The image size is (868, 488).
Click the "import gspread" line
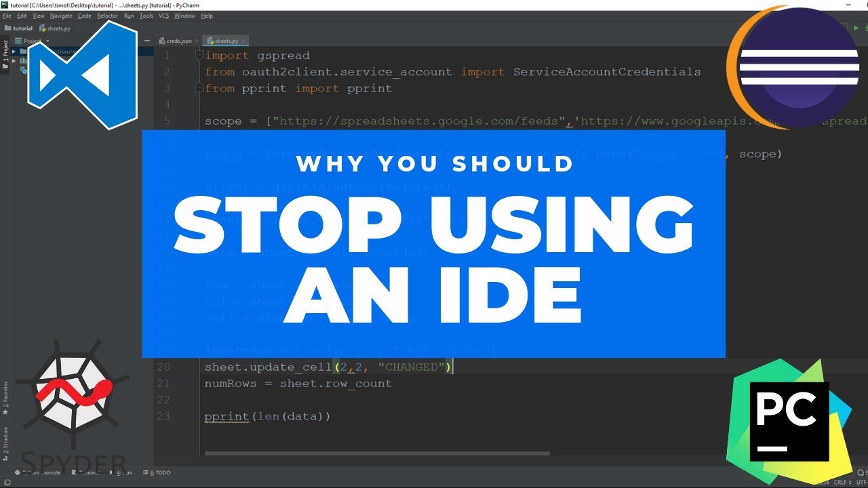coord(257,56)
